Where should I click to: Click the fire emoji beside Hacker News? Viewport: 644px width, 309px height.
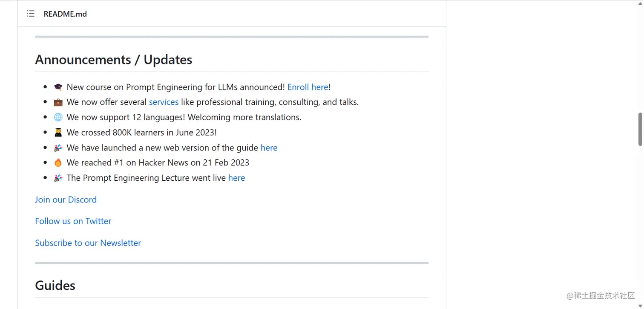tap(58, 163)
